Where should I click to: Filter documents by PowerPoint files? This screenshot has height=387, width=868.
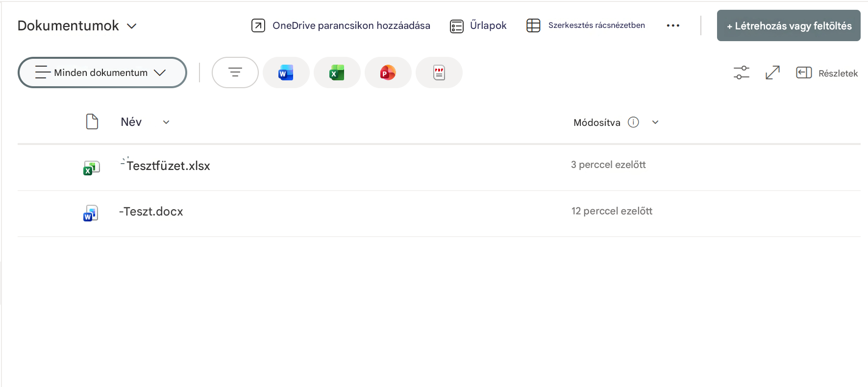(388, 73)
